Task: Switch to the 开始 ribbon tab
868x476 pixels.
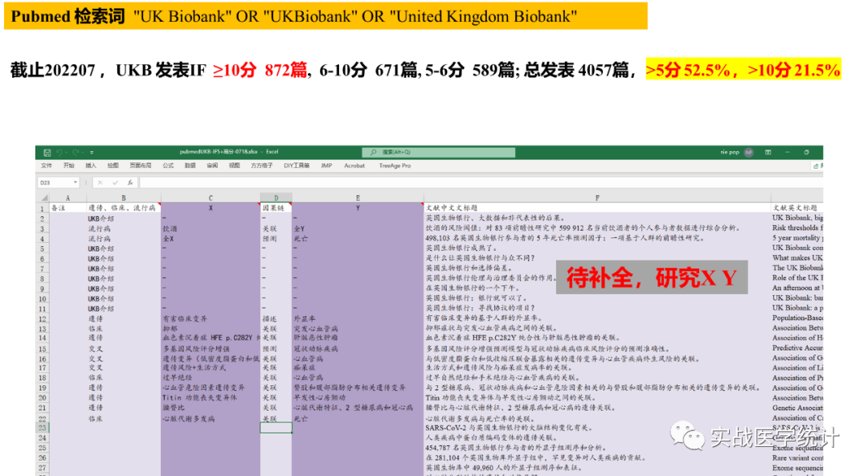Action: point(68,166)
